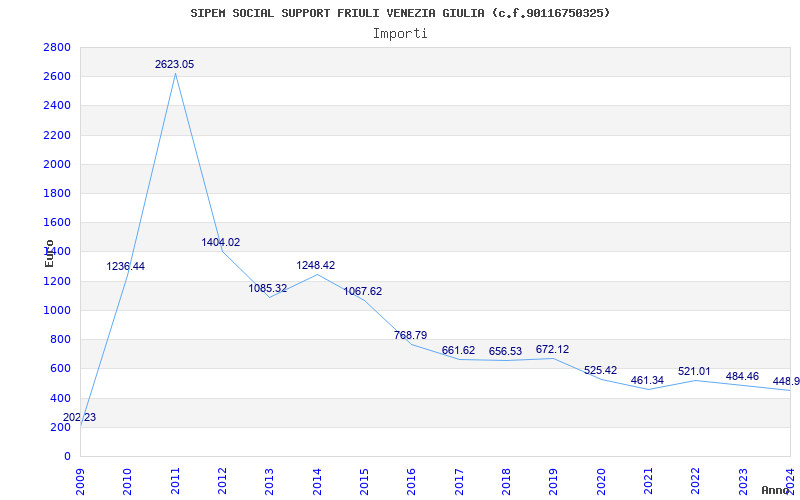
Task: Click the x-axis year 2020
Action: pos(601,482)
